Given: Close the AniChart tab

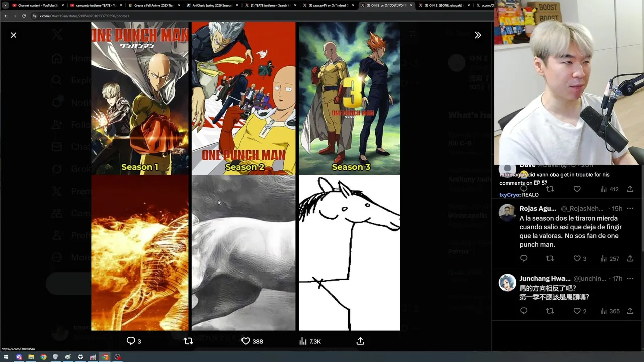Looking at the screenshot, I should [x=237, y=5].
